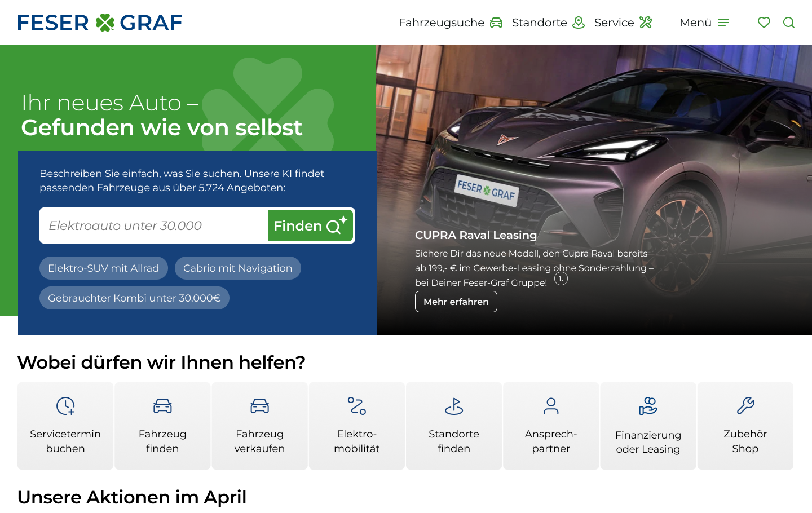Click the clock icon for Servicetermin buchen
The height and width of the screenshot is (513, 812).
tap(65, 406)
